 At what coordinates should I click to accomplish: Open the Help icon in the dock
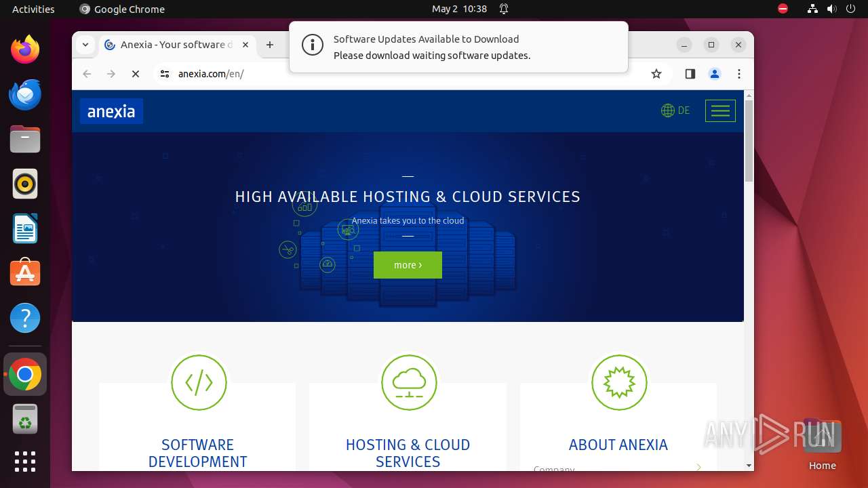25,318
